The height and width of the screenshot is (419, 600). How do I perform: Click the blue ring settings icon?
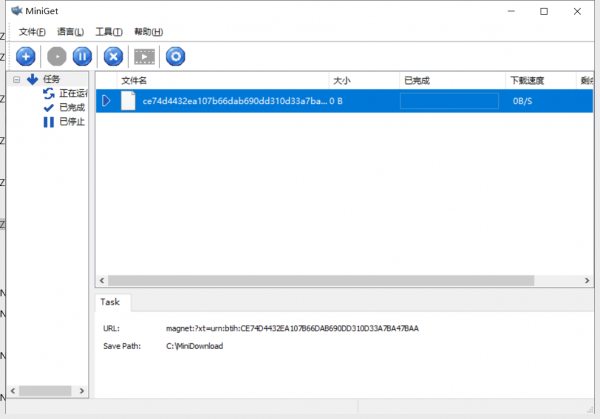pyautogui.click(x=176, y=57)
